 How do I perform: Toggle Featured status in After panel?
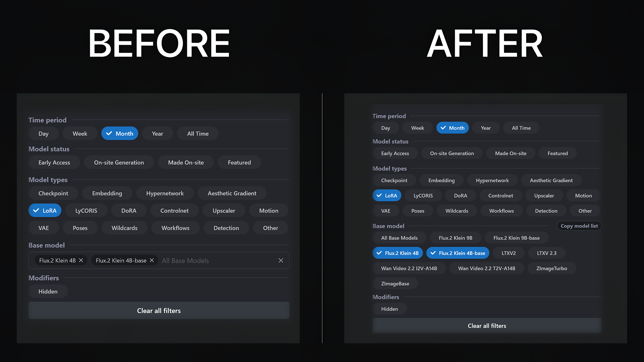point(558,153)
